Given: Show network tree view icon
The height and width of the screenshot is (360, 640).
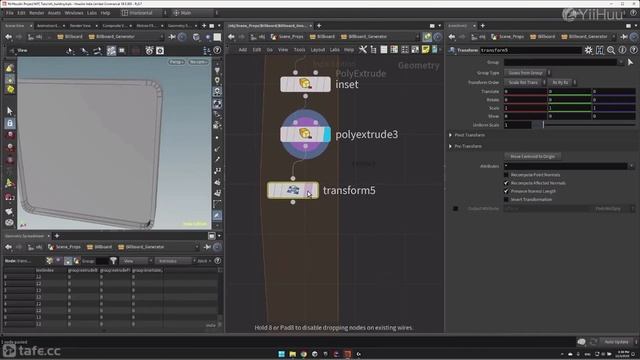Looking at the screenshot, I should (x=373, y=50).
